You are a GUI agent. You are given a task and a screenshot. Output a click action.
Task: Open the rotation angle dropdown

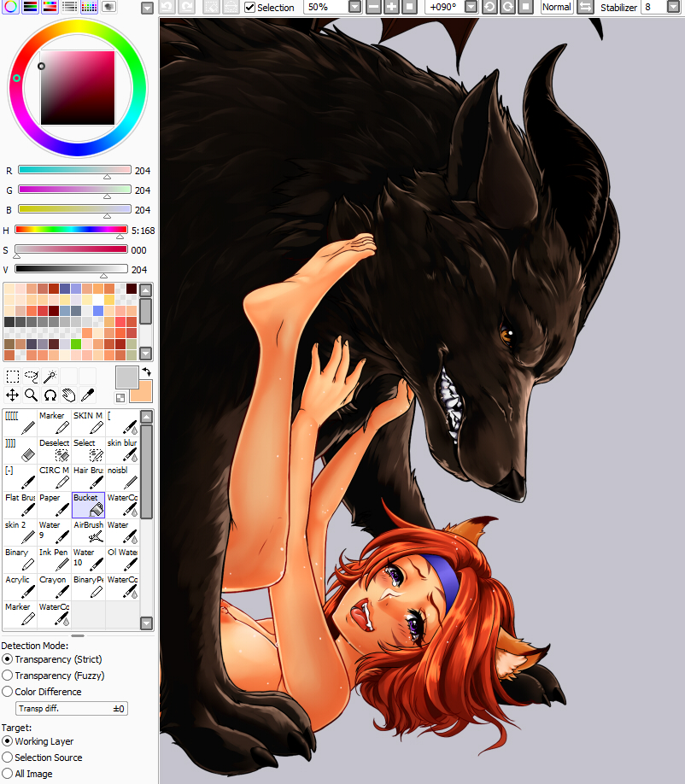tap(471, 7)
